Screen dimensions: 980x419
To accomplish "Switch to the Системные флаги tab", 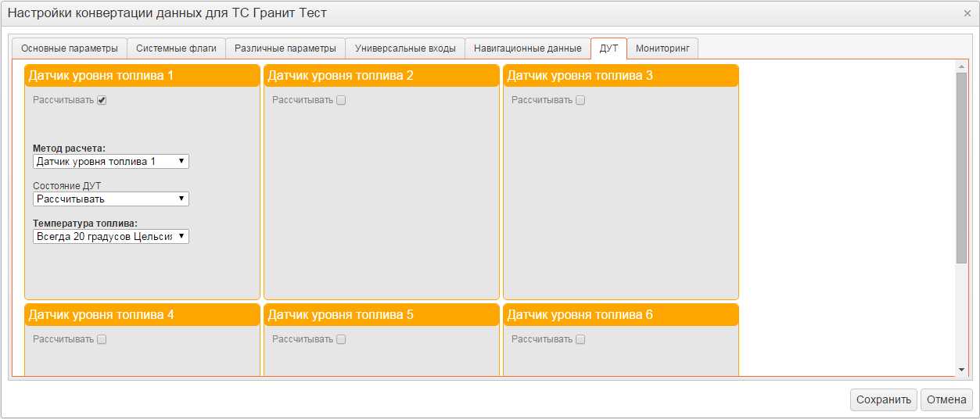I will coord(176,48).
